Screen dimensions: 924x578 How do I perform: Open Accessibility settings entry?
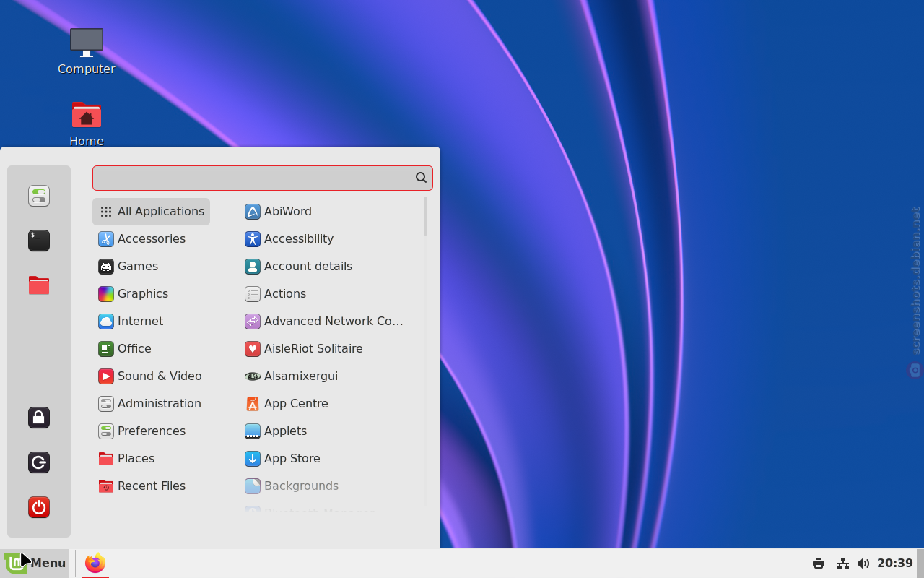325,239
